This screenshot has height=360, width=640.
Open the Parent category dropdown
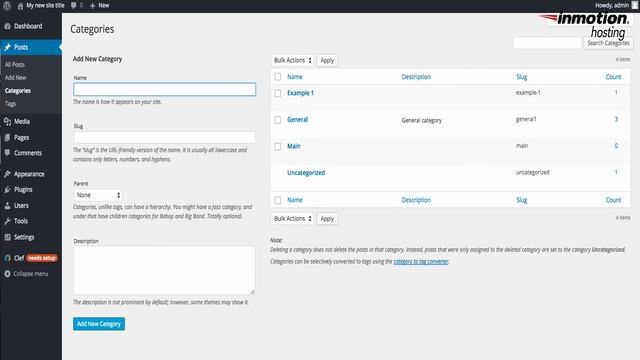point(98,195)
